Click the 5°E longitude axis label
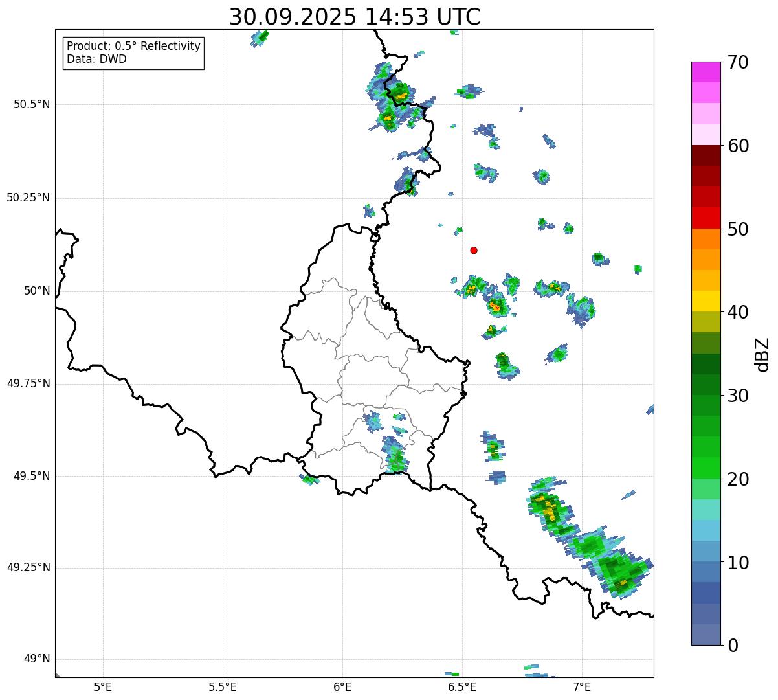 [x=103, y=686]
